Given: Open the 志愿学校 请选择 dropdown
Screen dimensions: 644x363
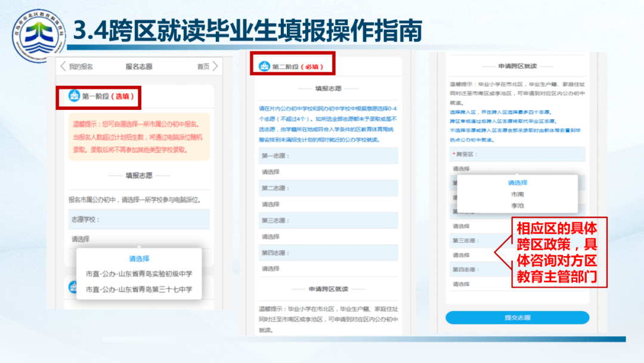Looking at the screenshot, I should pyautogui.click(x=138, y=239).
